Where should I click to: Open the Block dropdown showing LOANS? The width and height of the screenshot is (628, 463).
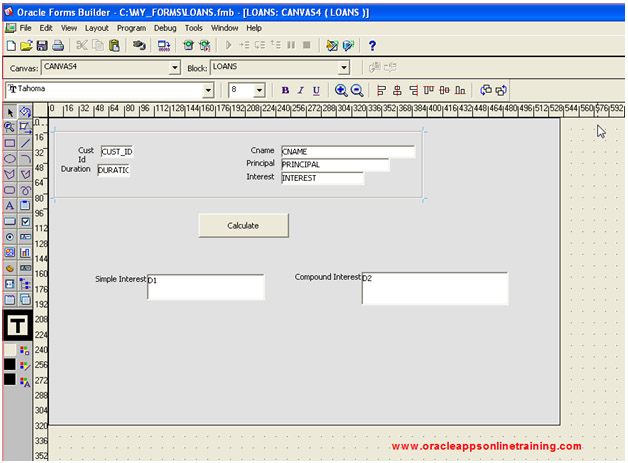[343, 68]
